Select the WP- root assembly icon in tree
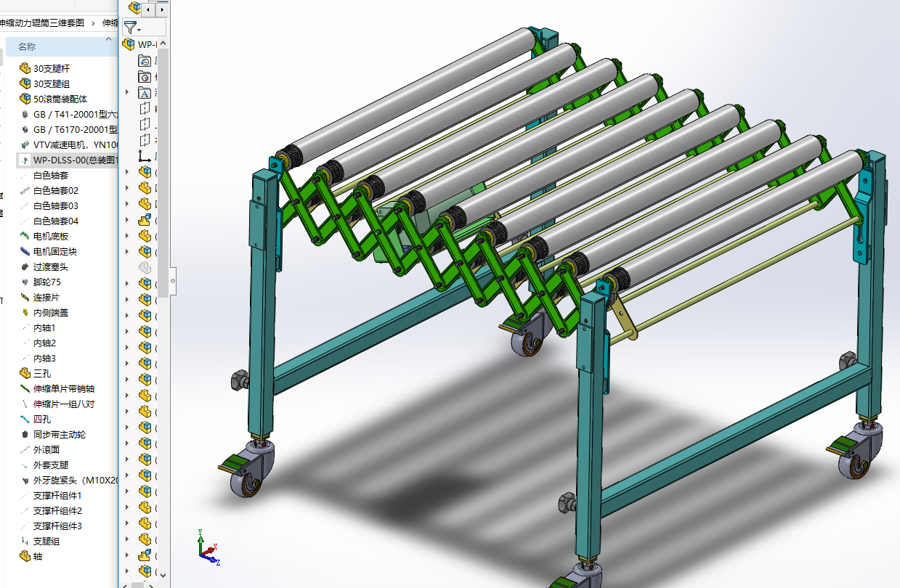This screenshot has height=588, width=900. (x=130, y=45)
